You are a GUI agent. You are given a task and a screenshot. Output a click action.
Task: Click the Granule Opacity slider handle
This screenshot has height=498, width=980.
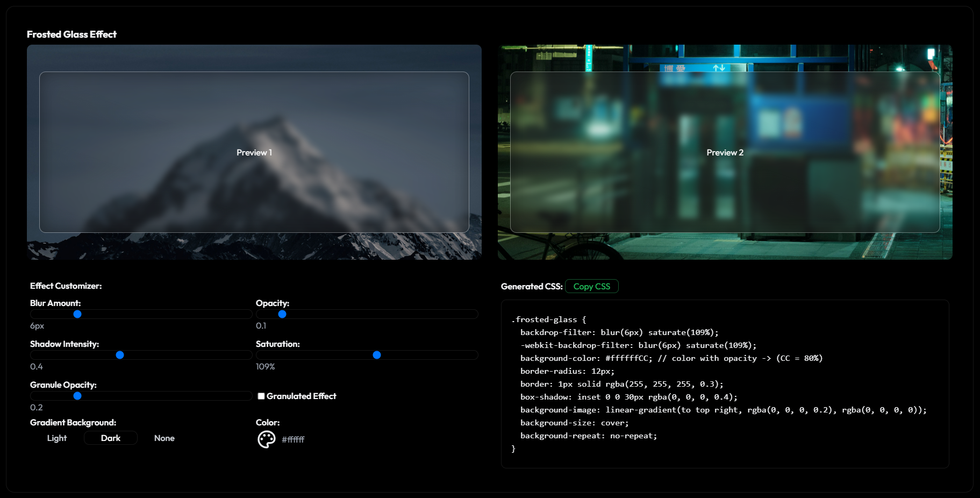78,396
